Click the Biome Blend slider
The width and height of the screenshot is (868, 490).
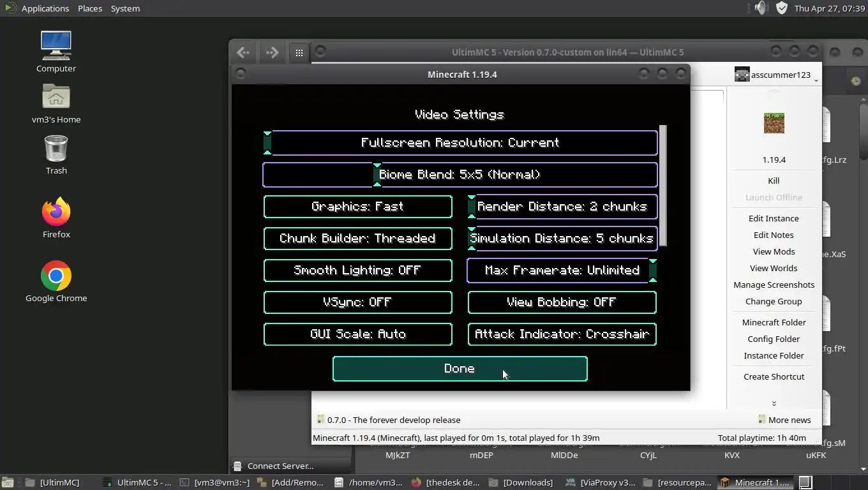460,175
